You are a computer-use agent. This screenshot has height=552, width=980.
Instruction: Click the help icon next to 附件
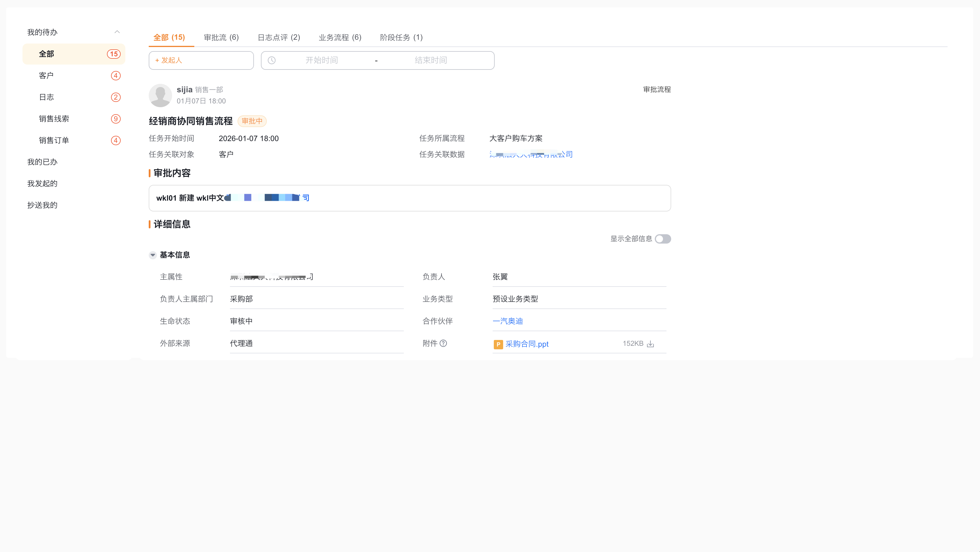coord(443,343)
